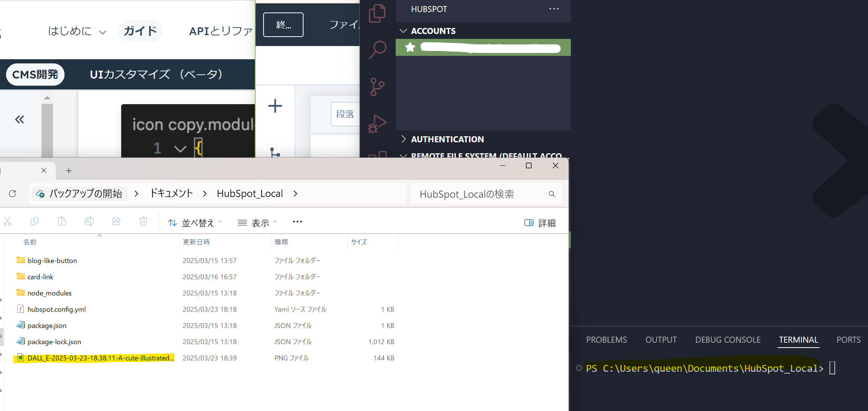Image resolution: width=868 pixels, height=411 pixels.
Task: Switch to the OUTPUT tab
Action: 661,339
